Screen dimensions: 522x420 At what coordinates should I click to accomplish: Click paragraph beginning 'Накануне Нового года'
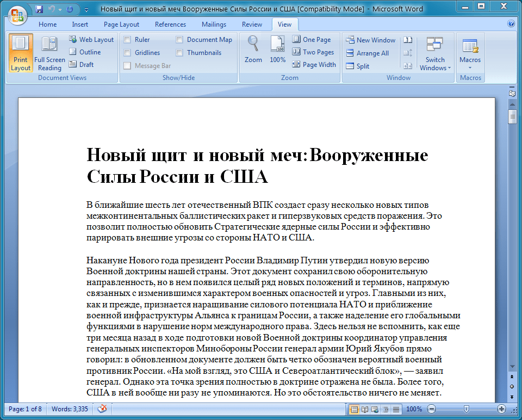tap(274, 326)
